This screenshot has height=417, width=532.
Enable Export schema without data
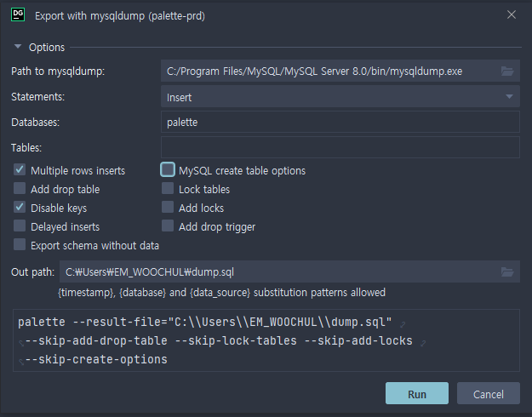pyautogui.click(x=20, y=244)
